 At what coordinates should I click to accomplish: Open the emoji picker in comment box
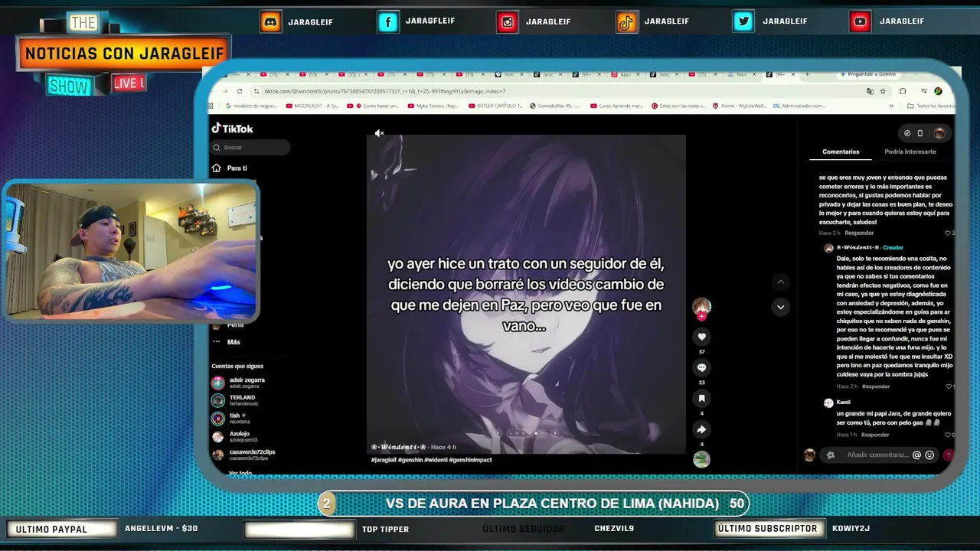click(x=929, y=455)
